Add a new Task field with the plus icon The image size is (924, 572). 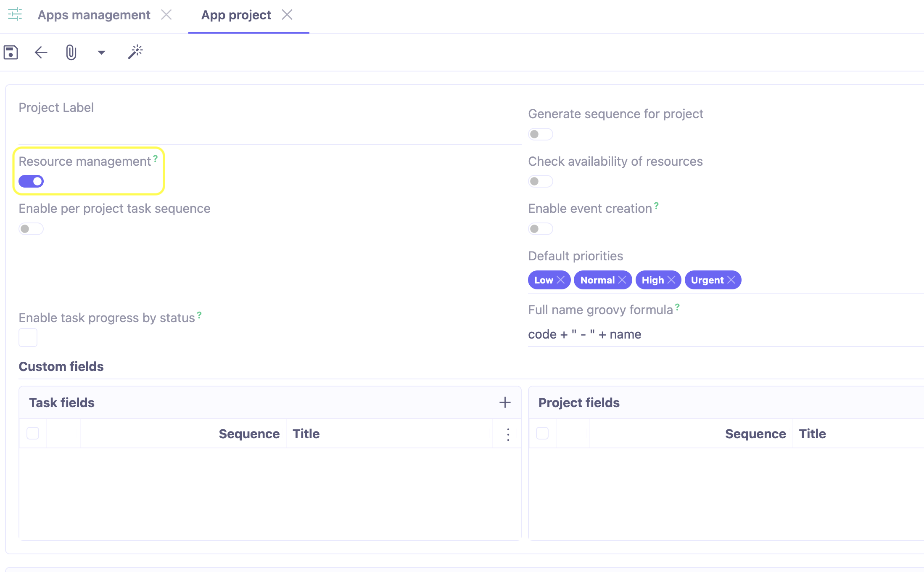pyautogui.click(x=504, y=402)
